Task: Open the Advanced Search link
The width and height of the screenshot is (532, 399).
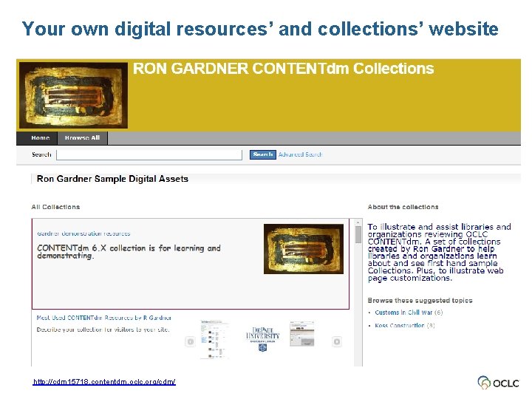Action: [300, 154]
